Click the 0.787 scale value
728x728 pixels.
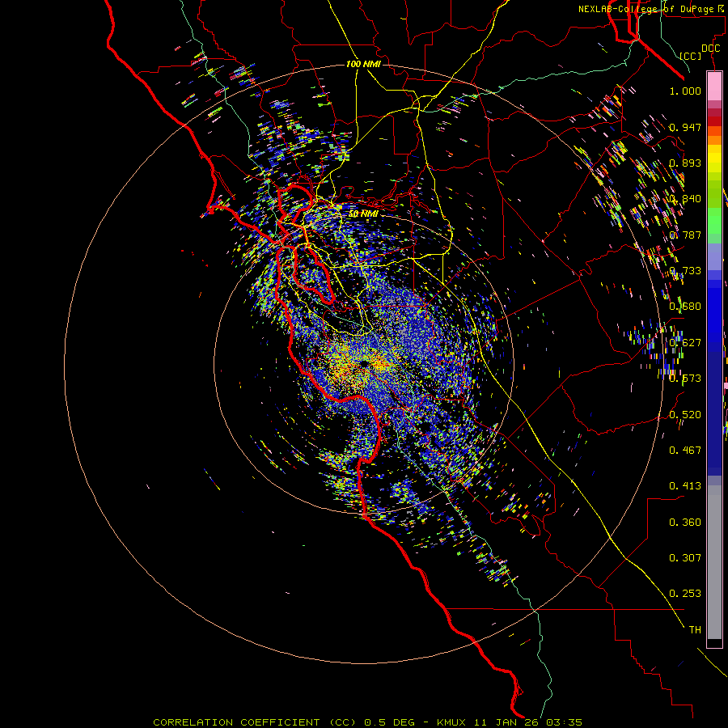coord(685,235)
